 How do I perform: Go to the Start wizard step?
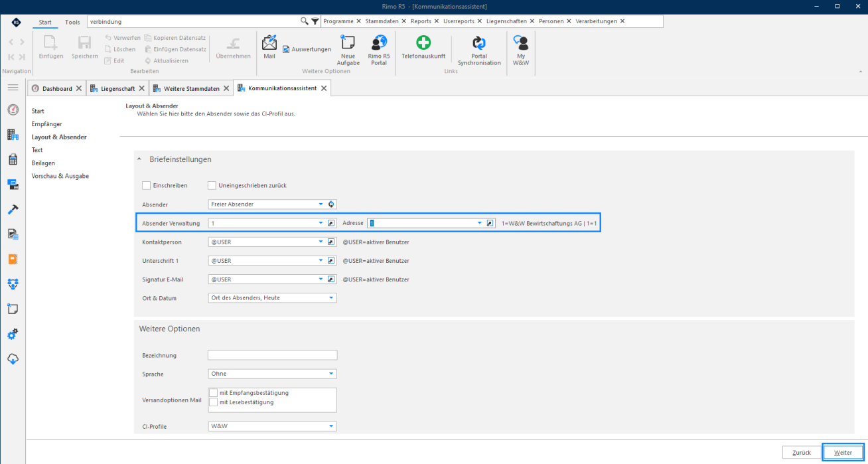tap(38, 111)
